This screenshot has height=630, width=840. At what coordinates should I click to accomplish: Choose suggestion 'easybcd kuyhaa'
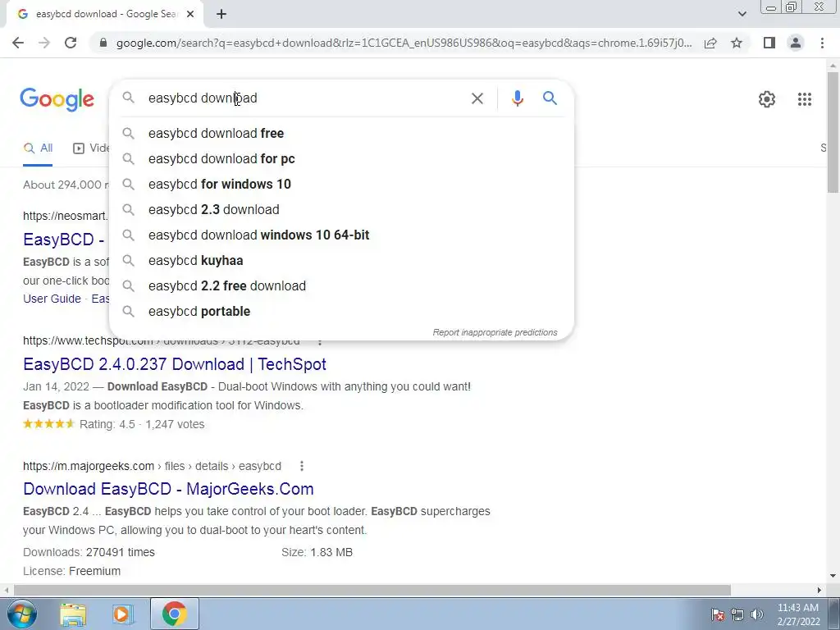click(341, 260)
